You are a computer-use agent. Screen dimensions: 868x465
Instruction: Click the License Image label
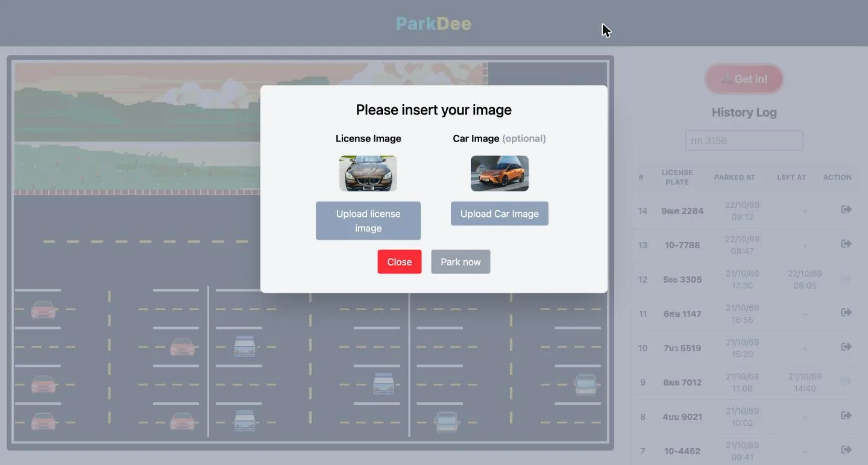click(368, 139)
